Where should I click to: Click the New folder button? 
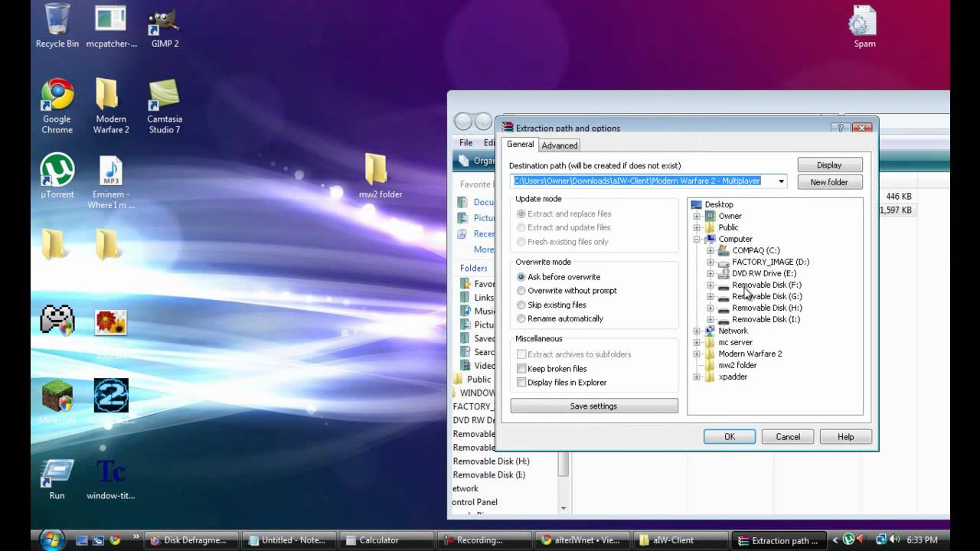point(829,182)
